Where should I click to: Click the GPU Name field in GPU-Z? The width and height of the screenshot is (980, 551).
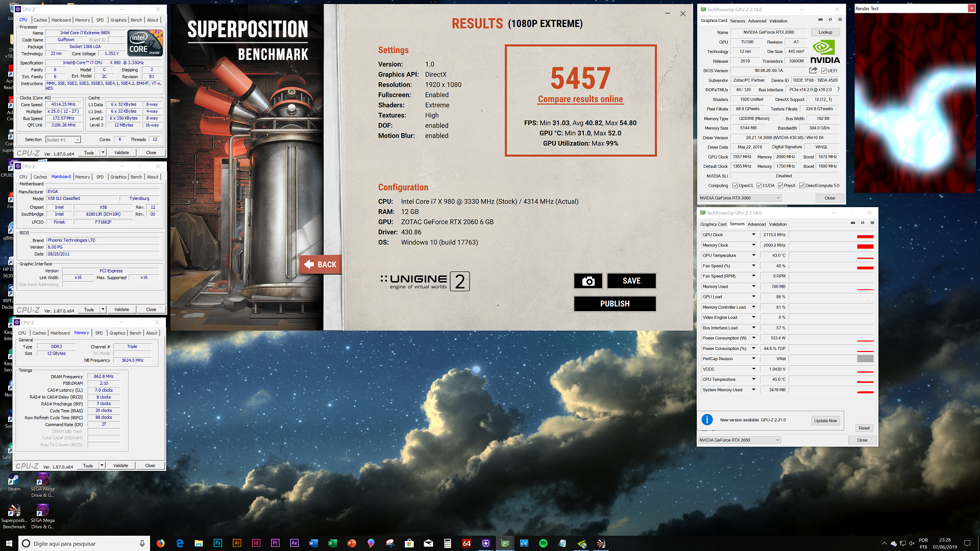(769, 32)
